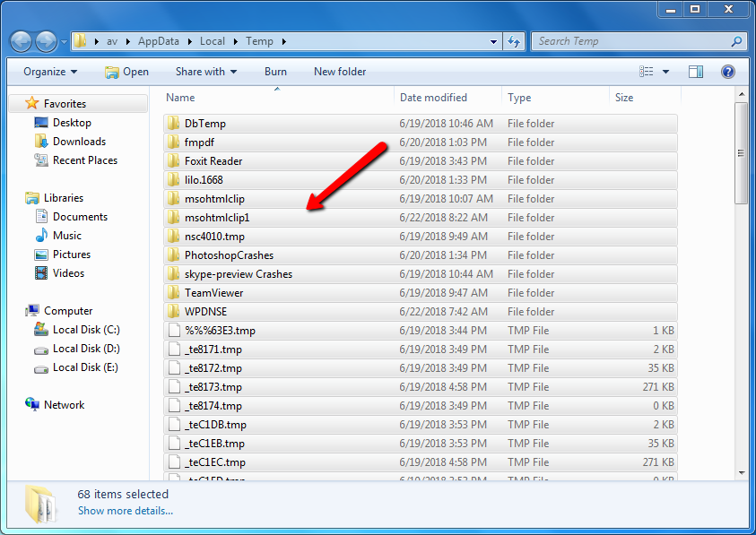The width and height of the screenshot is (756, 535).
Task: Click the Show more details link
Action: coord(125,511)
